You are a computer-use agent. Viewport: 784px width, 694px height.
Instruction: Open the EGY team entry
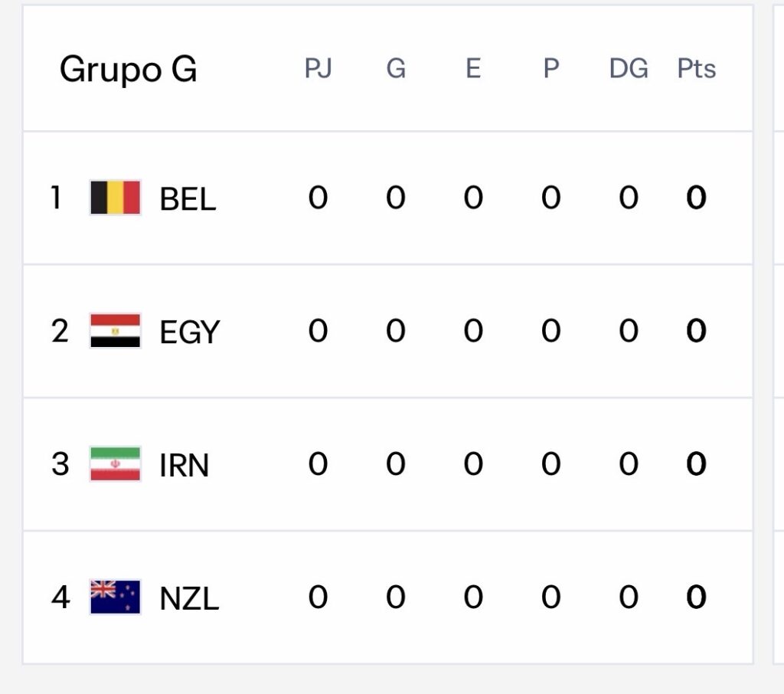pyautogui.click(x=189, y=332)
